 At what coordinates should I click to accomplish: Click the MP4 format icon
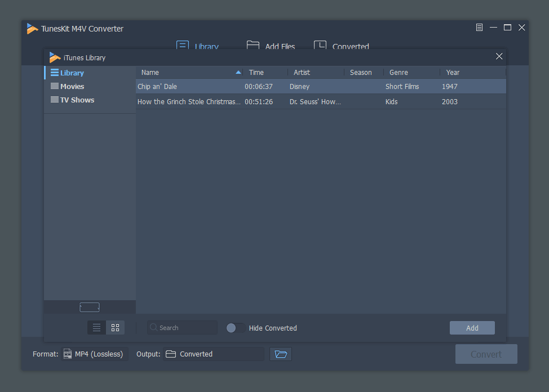(x=68, y=354)
